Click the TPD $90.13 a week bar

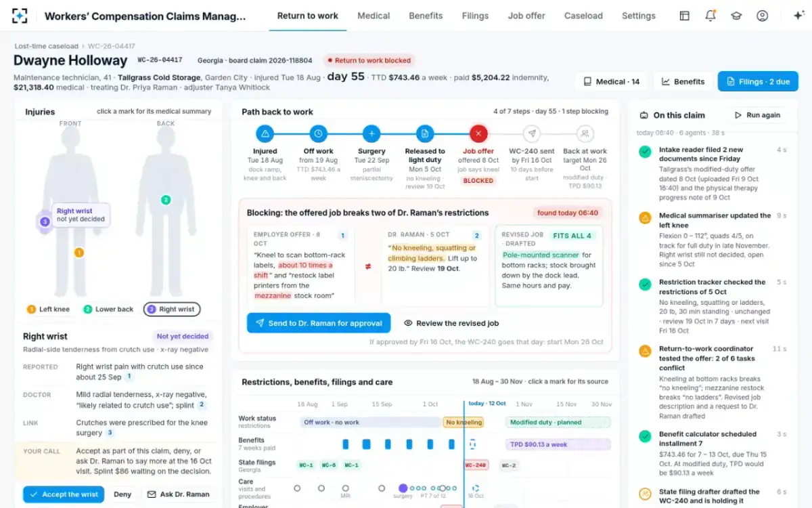point(558,444)
